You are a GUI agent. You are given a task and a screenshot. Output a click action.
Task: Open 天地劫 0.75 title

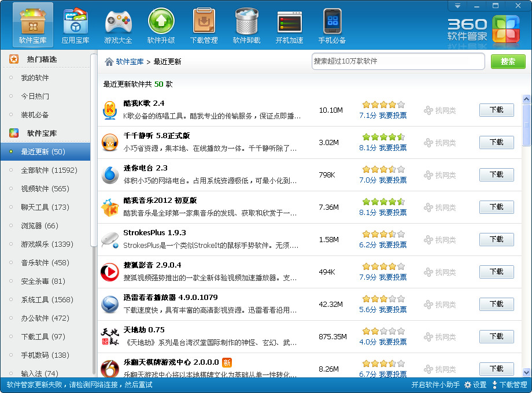pos(144,330)
